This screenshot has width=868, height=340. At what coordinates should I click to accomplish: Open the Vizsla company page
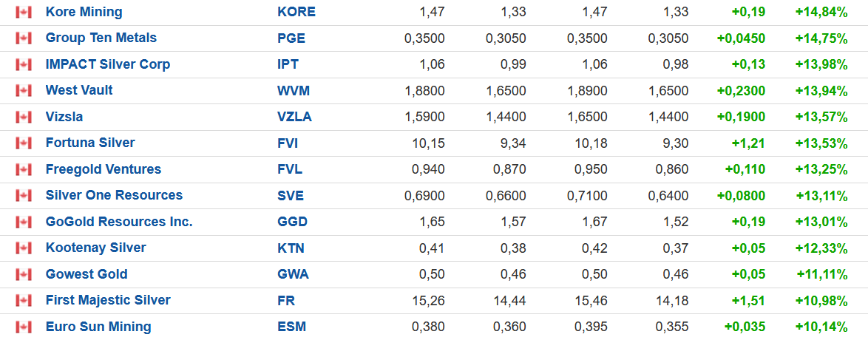[64, 117]
